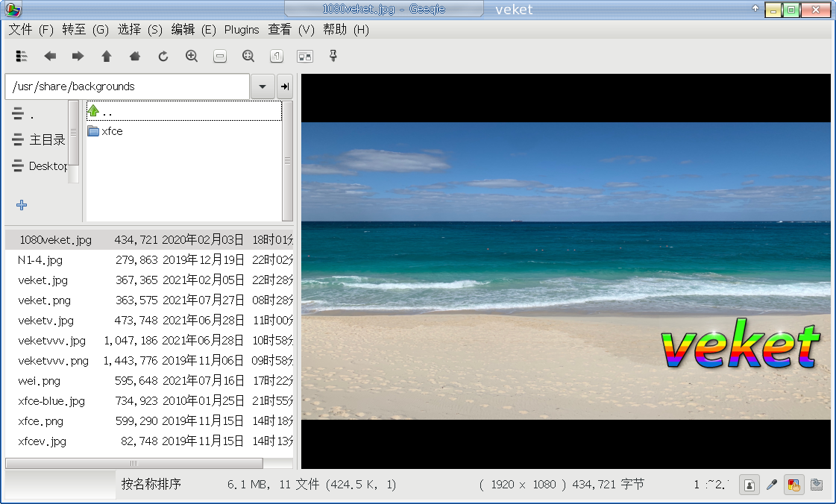Open the 文件 (F) menu
Viewport: 836px width, 504px height.
click(31, 30)
